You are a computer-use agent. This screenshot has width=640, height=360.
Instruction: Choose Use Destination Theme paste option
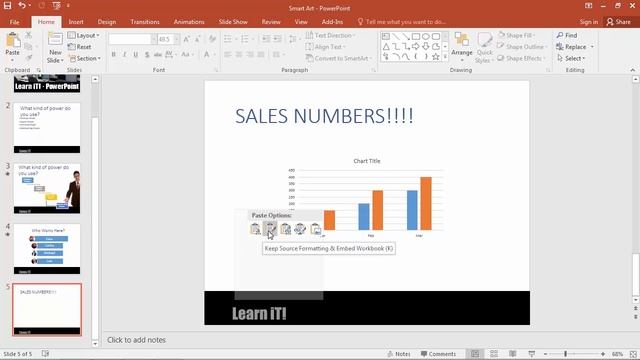[256, 229]
